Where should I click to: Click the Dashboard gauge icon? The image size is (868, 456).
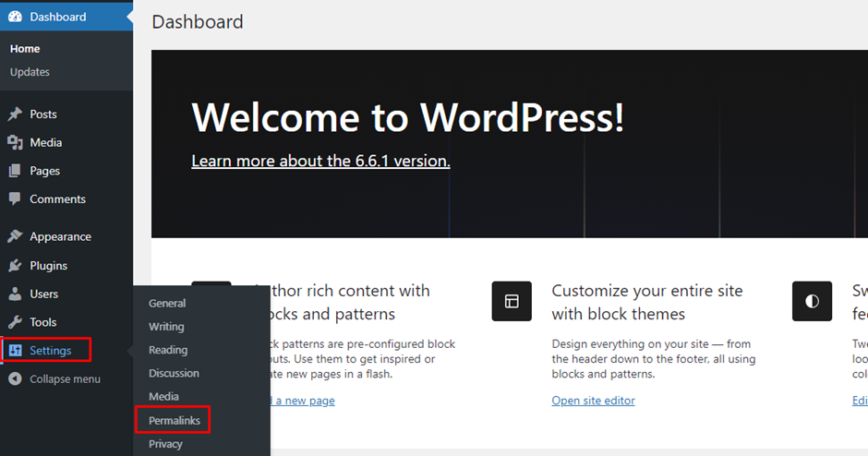pos(15,17)
